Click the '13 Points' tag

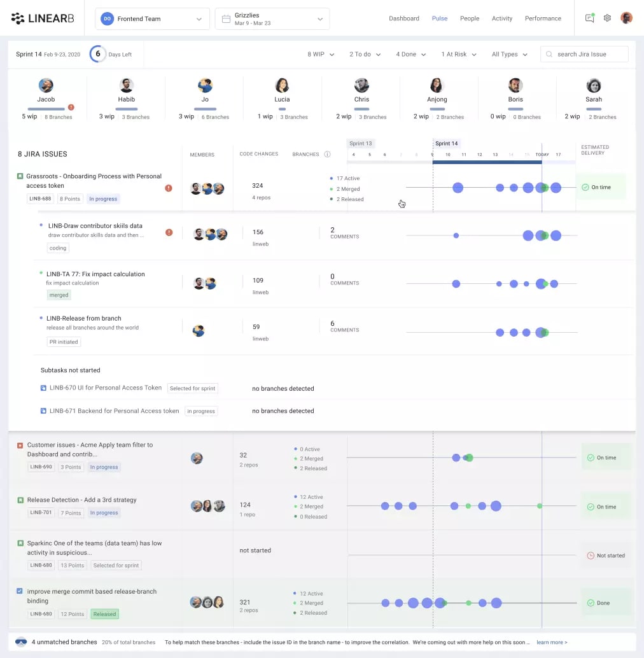pos(72,565)
